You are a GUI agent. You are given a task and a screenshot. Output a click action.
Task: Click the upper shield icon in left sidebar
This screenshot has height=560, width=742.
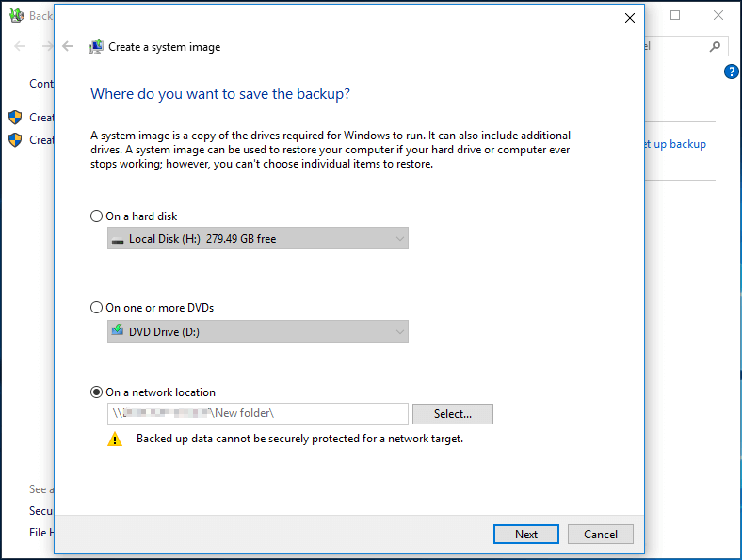pyautogui.click(x=15, y=118)
